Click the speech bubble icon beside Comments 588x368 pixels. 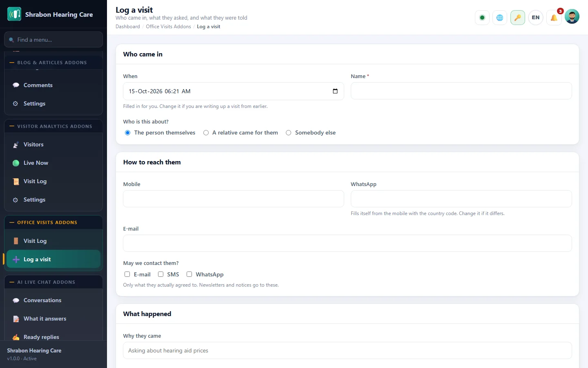click(16, 85)
